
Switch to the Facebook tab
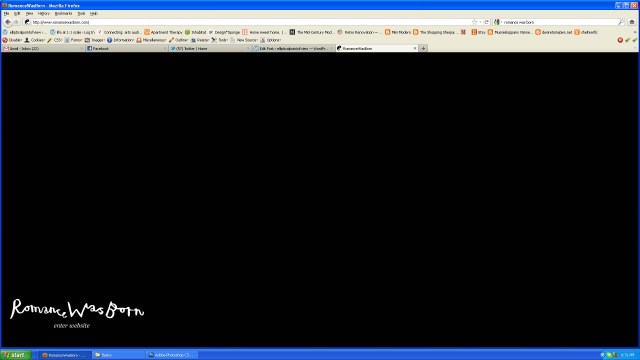127,48
